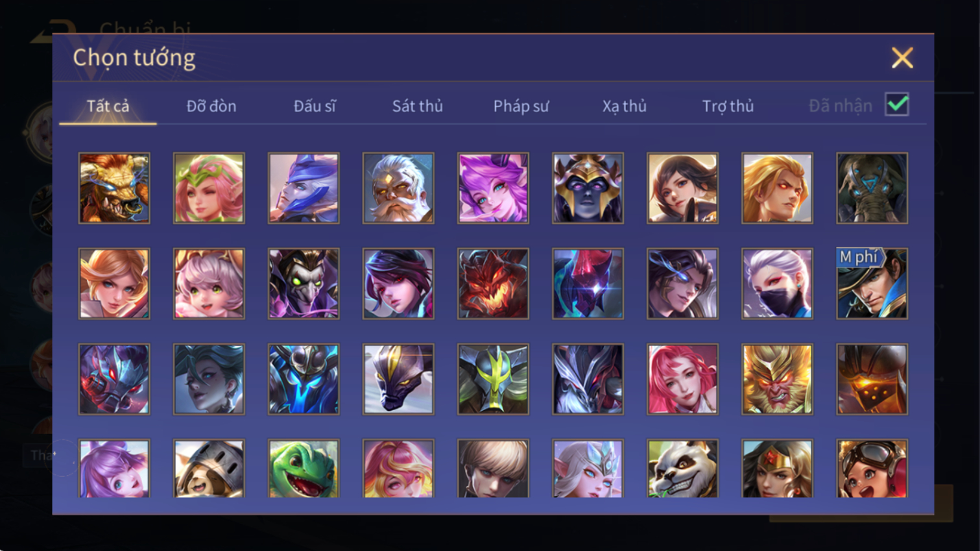Open the Sát thủ tab

click(418, 106)
